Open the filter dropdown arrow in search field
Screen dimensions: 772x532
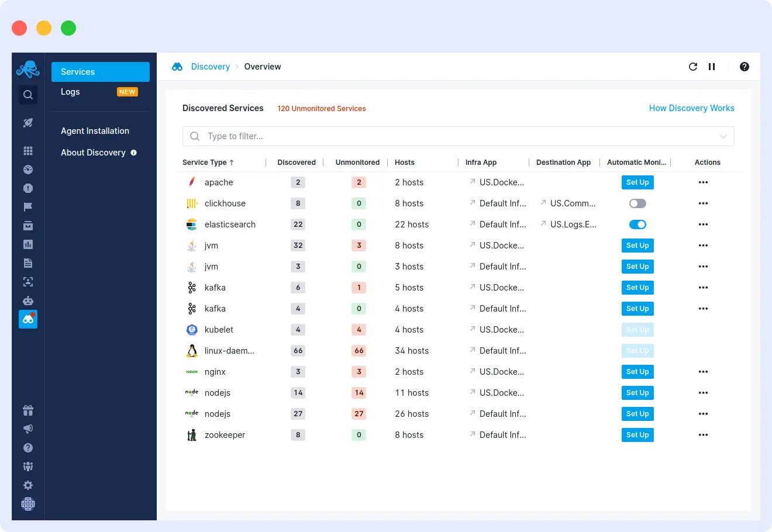coord(725,136)
